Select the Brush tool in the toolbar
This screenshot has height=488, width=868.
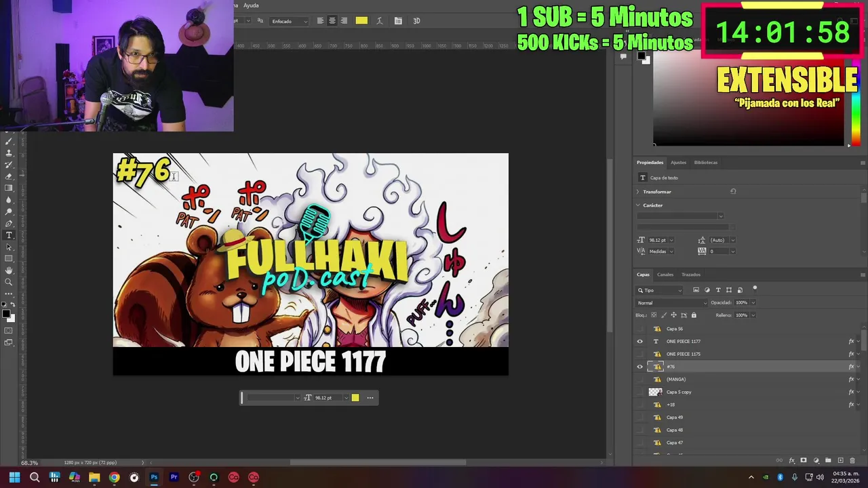[x=9, y=141]
